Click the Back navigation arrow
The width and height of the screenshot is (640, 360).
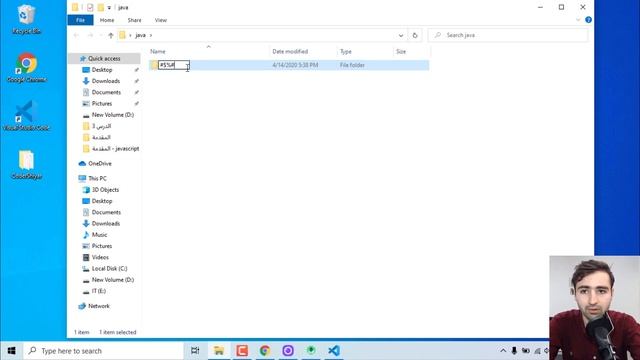pos(76,36)
